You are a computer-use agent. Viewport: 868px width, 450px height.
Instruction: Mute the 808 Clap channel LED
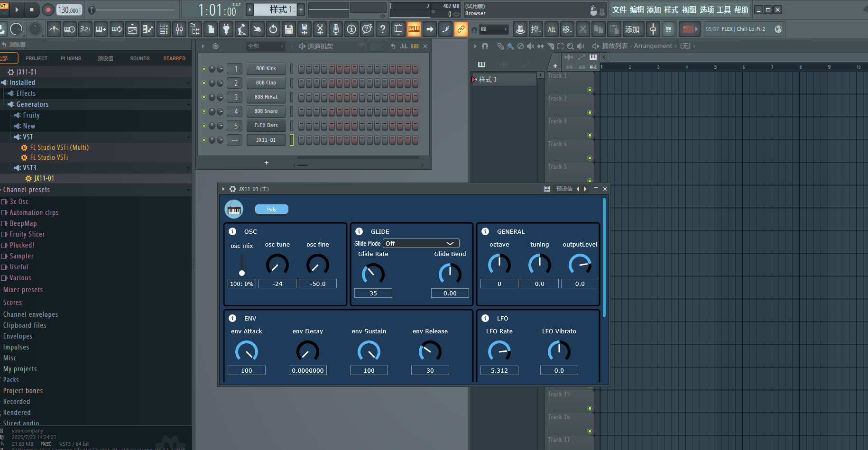point(204,83)
